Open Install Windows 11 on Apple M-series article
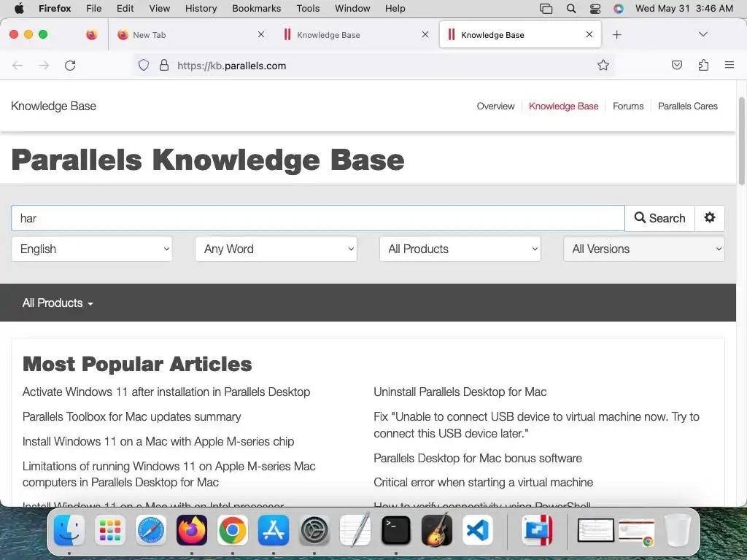 tap(158, 441)
